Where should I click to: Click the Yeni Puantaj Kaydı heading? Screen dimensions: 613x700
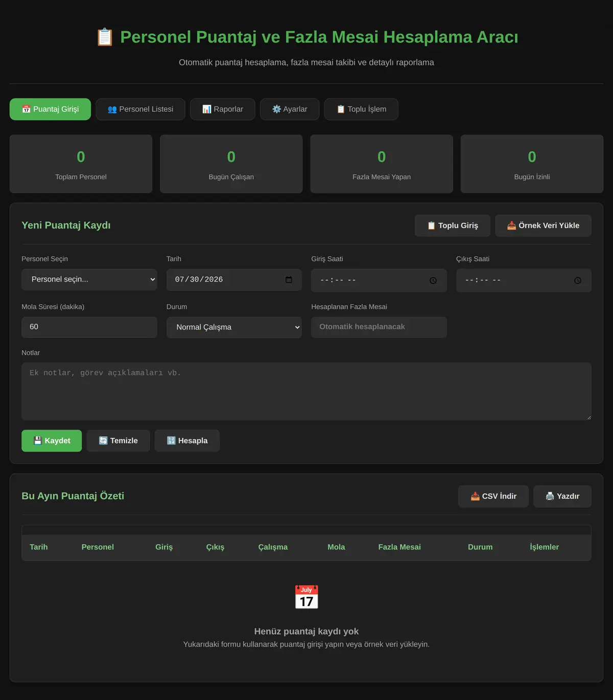pyautogui.click(x=66, y=225)
